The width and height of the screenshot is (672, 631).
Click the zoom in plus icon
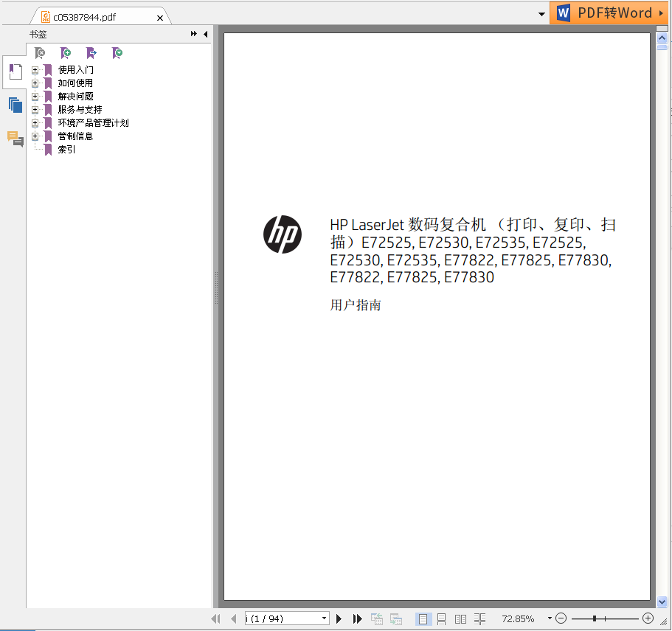pos(648,618)
